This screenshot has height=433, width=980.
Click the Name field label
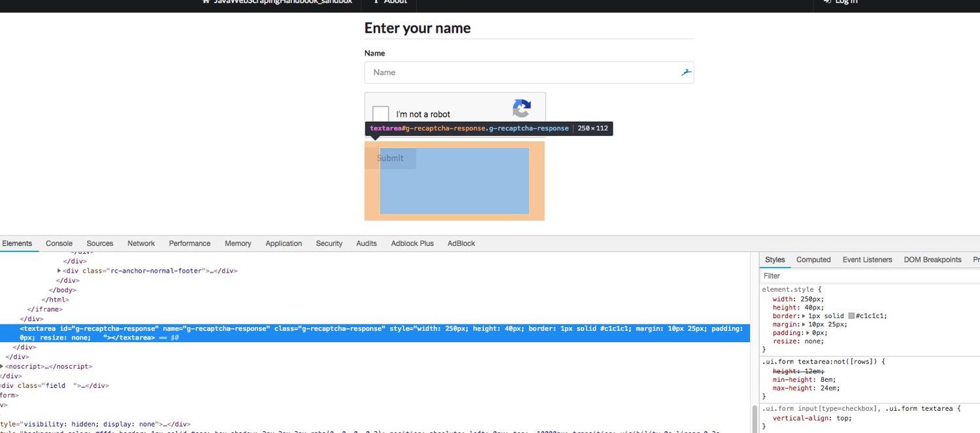374,53
